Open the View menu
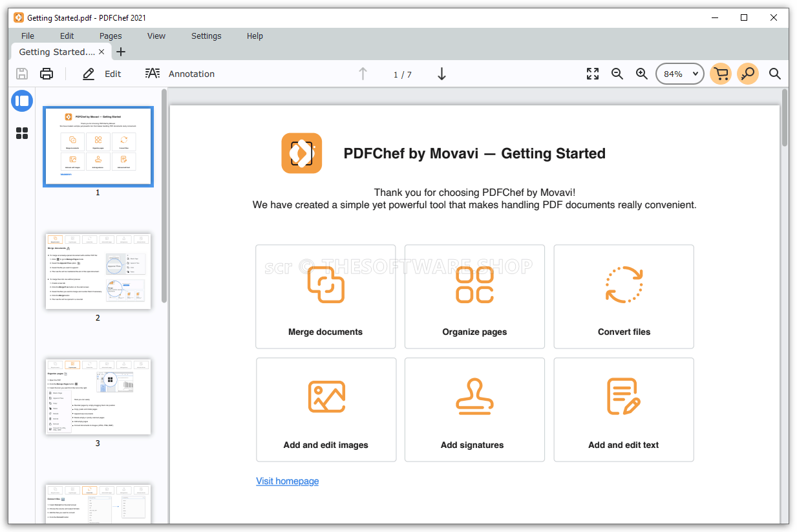Screen dimensions: 797x532 tap(156, 36)
